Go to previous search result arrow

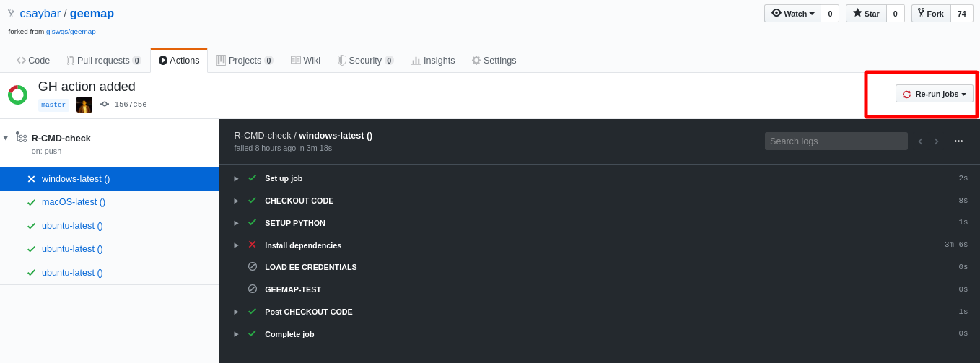[x=920, y=141]
